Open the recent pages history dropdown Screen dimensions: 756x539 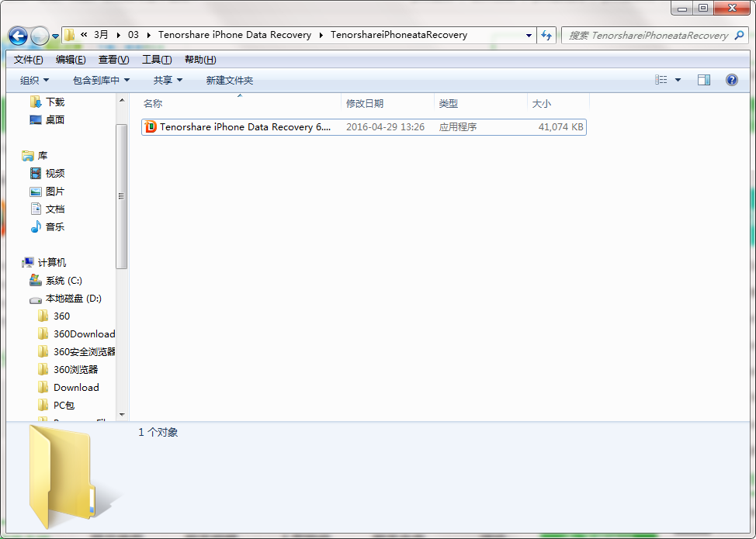pos(55,36)
